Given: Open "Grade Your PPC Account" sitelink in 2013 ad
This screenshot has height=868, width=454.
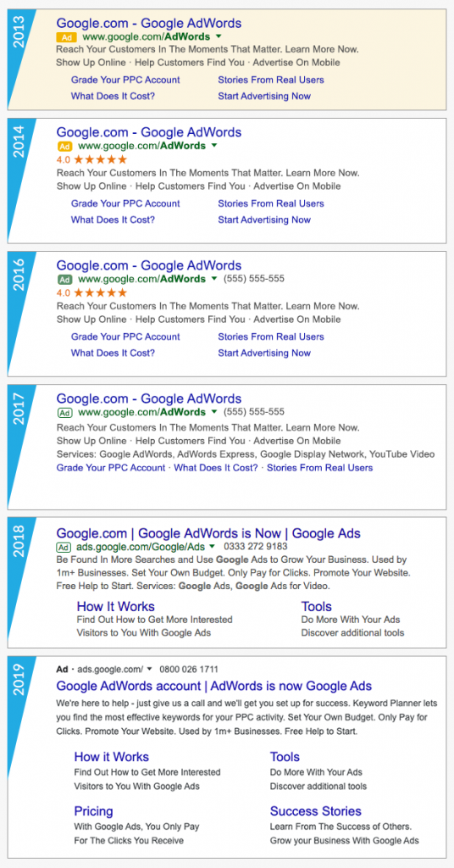Looking at the screenshot, I should coord(125,80).
